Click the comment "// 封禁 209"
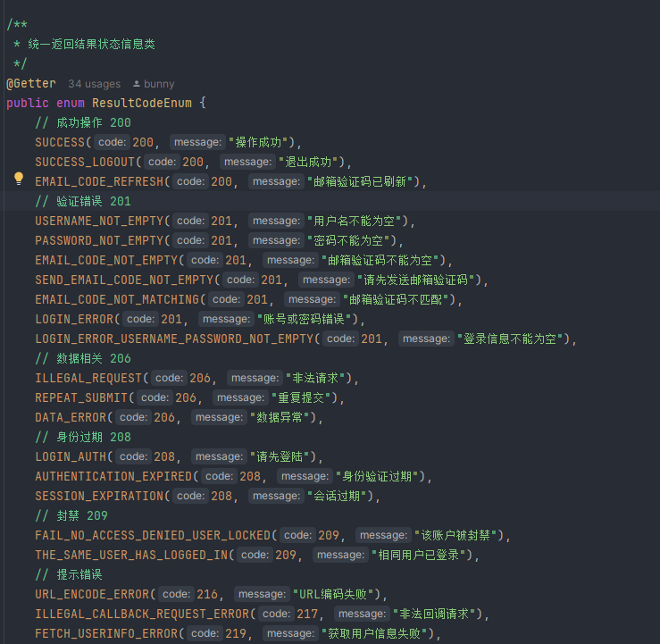Viewport: 660px width, 644px height. pos(71,515)
